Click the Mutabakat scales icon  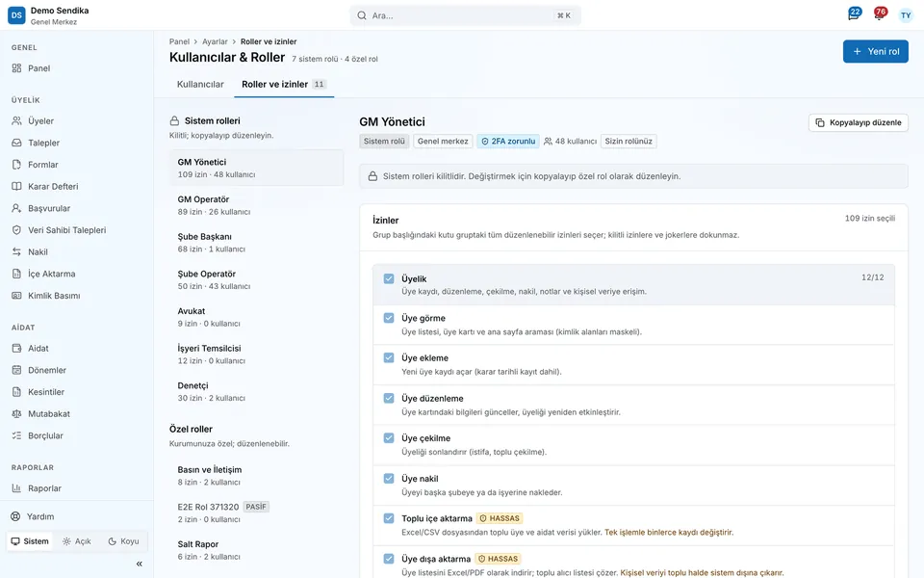click(x=16, y=414)
